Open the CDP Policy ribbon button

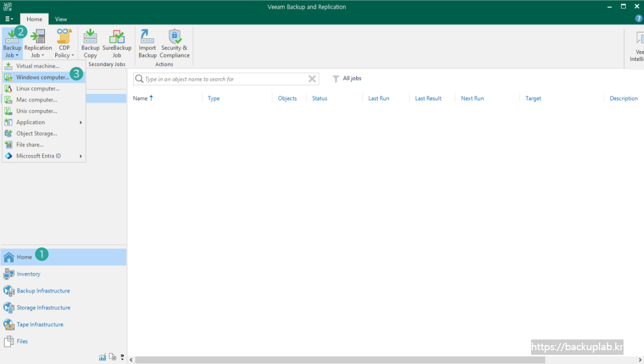[64, 43]
